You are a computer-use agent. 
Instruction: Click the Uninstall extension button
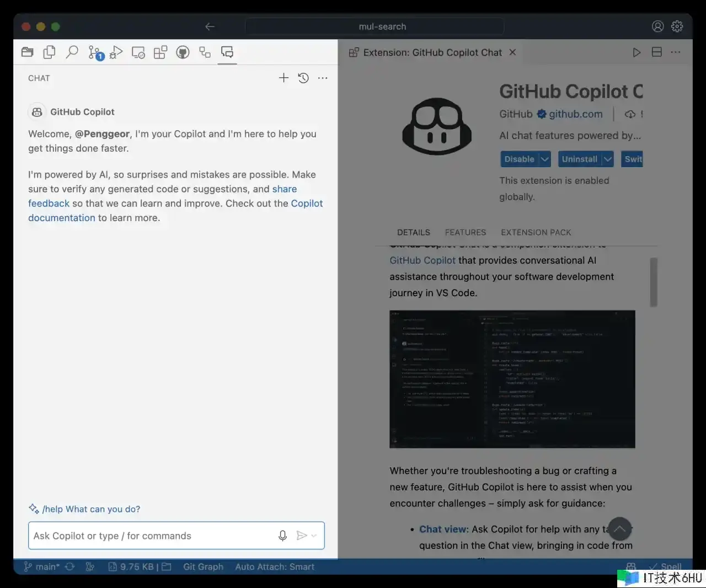579,159
